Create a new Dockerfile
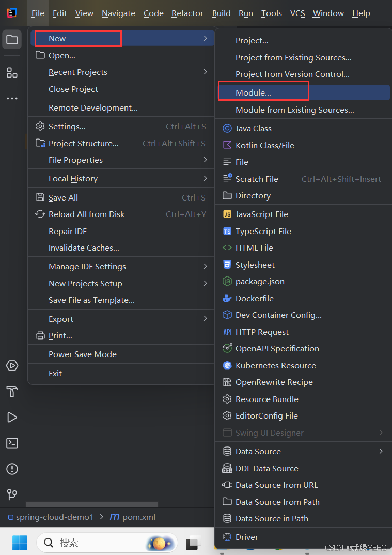The height and width of the screenshot is (555, 392). [254, 298]
